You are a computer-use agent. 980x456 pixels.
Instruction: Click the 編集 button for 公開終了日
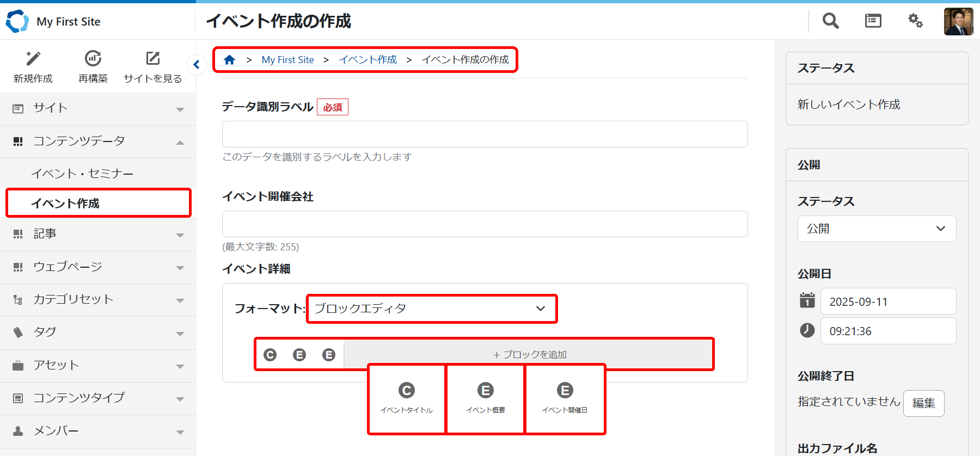(x=923, y=403)
